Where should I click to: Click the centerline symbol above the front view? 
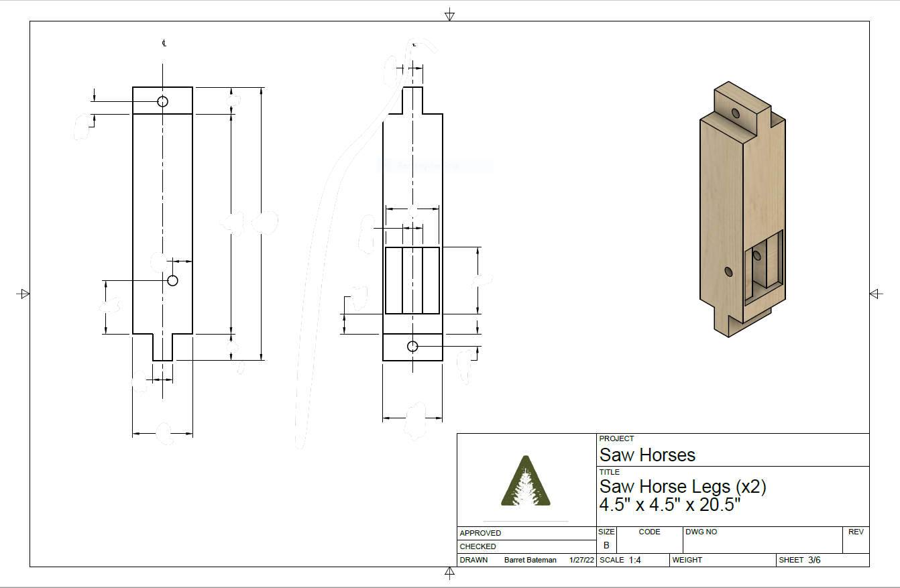click(163, 42)
